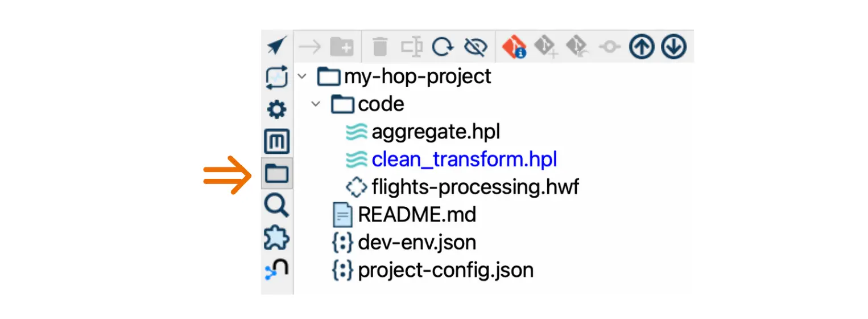The height and width of the screenshot is (319, 868).
Task: Click the Git push up-arrow button
Action: [642, 47]
